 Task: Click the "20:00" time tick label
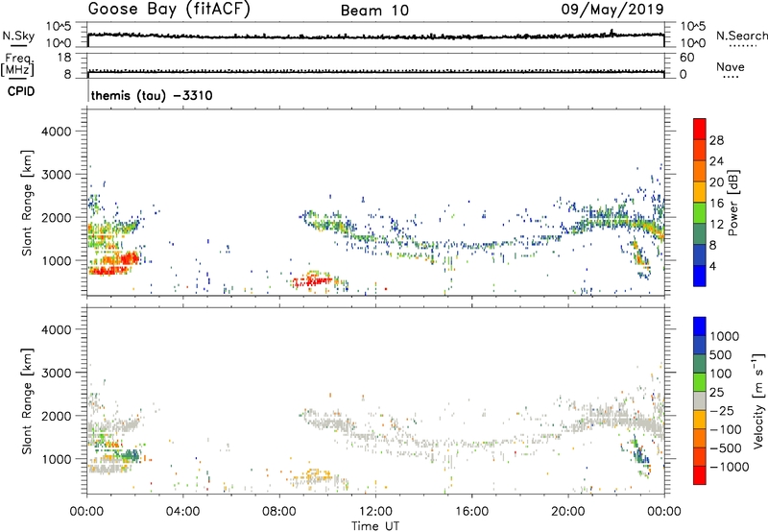[567, 512]
